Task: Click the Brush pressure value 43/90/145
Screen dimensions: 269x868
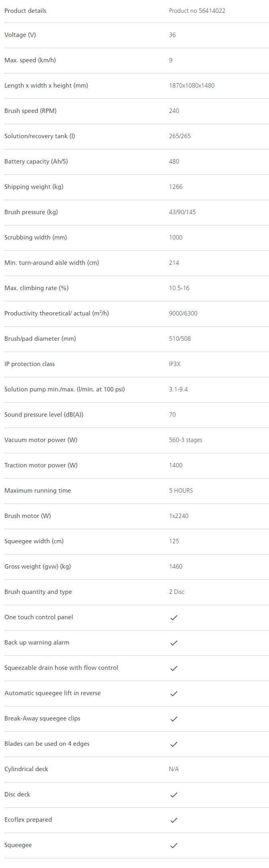Action: [x=182, y=212]
